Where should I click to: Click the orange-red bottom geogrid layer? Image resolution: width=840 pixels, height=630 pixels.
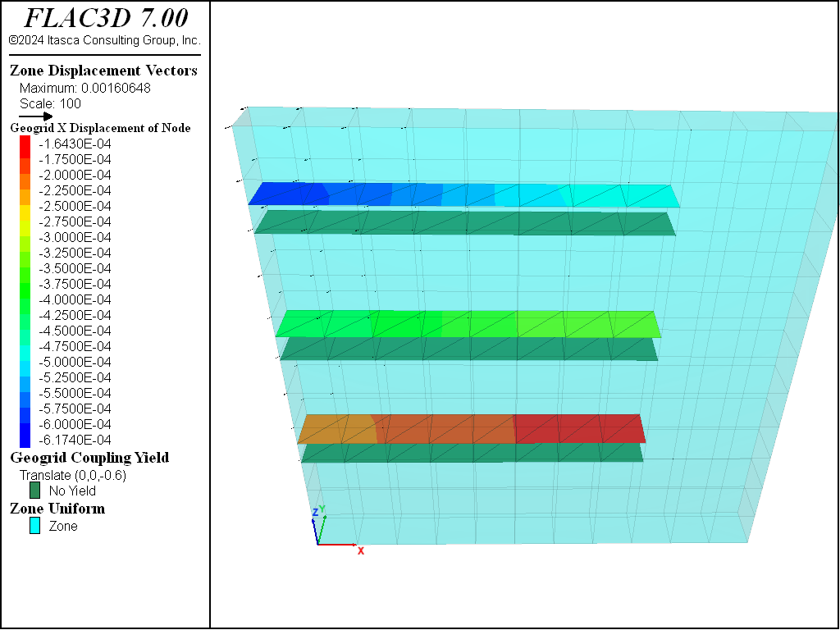(x=472, y=428)
